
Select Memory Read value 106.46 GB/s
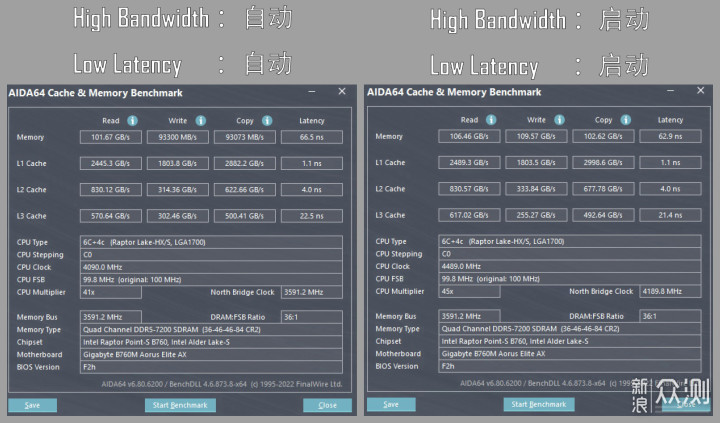[x=469, y=136]
